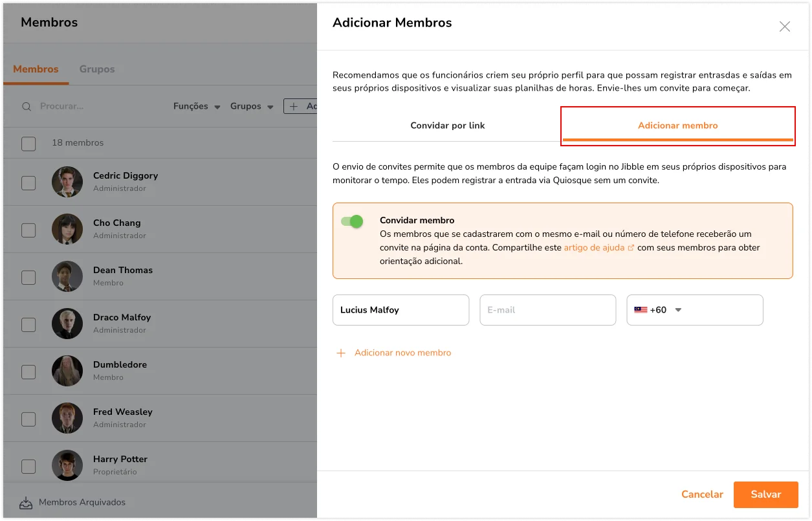Close the Adicionar Membros panel

(x=785, y=27)
